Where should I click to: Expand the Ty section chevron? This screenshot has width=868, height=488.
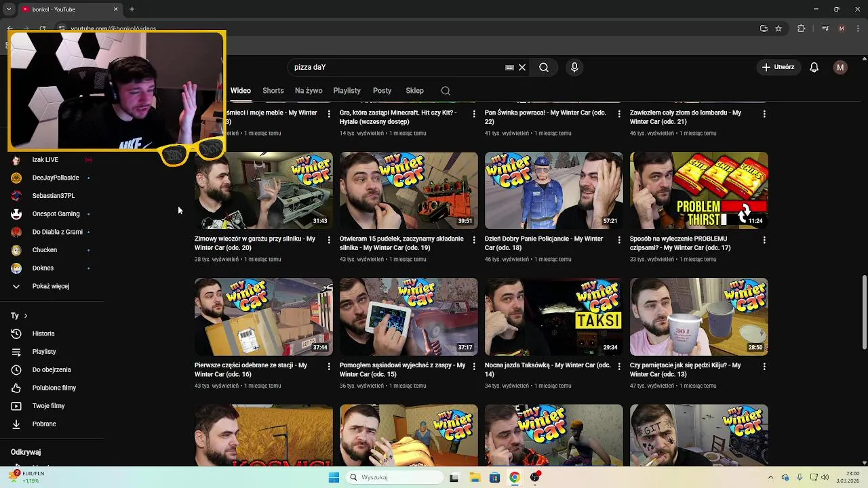click(26, 316)
